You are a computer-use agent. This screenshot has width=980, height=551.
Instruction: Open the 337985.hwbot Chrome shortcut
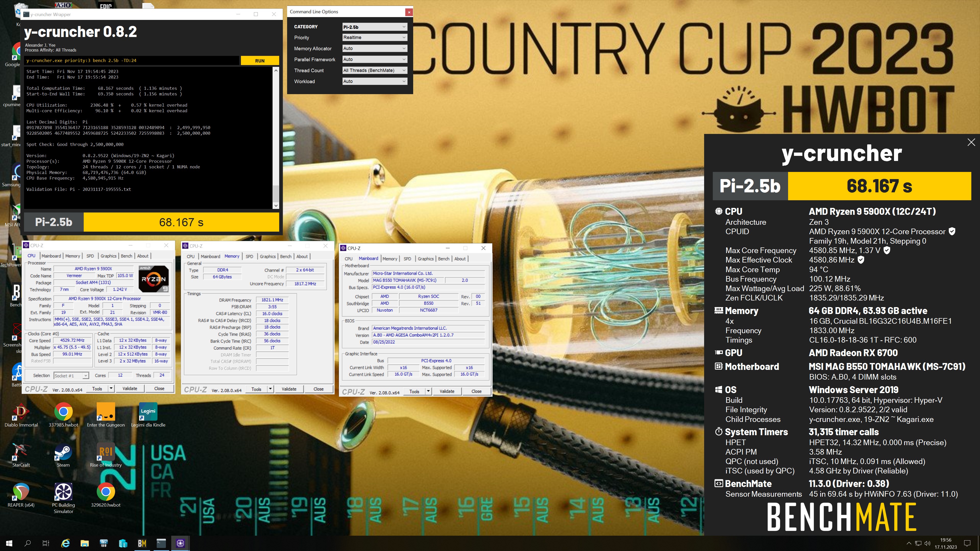(63, 415)
